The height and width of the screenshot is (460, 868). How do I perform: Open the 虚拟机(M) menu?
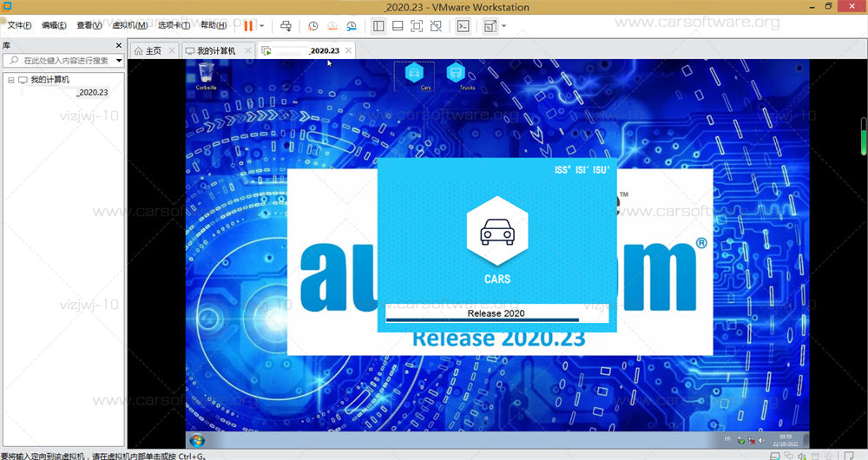(129, 25)
